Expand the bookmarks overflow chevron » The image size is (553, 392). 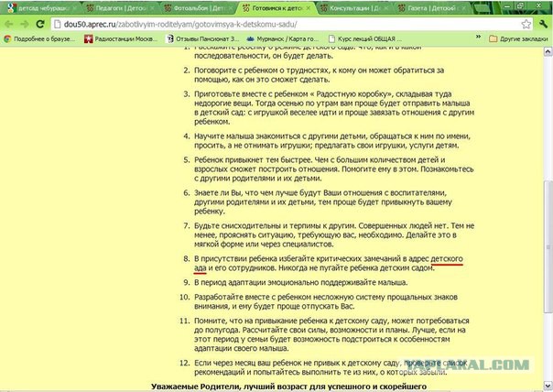(478, 37)
